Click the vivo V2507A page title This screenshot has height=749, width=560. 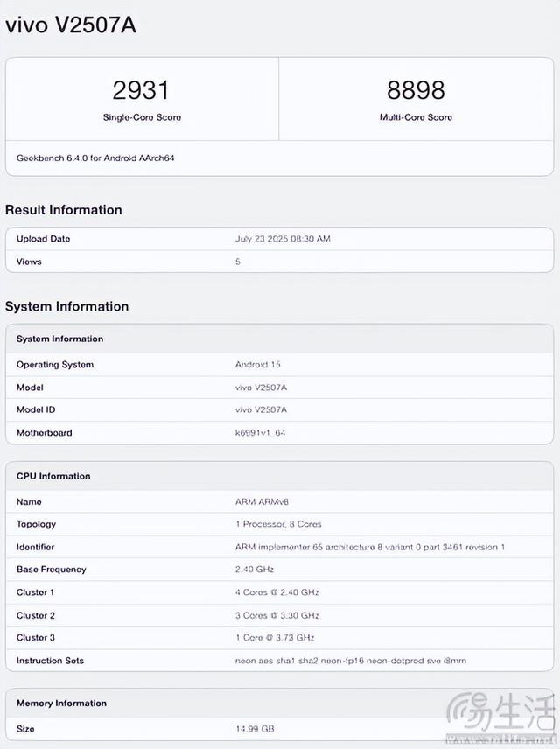click(x=71, y=24)
